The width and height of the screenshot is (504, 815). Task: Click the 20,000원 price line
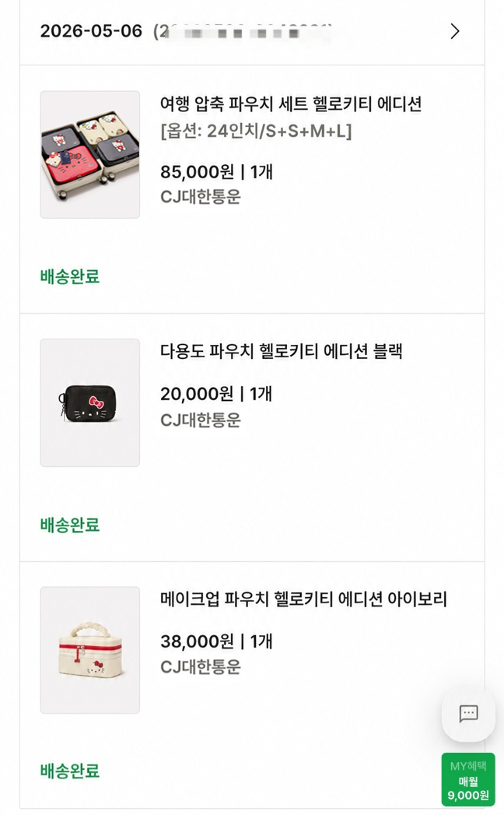point(216,394)
